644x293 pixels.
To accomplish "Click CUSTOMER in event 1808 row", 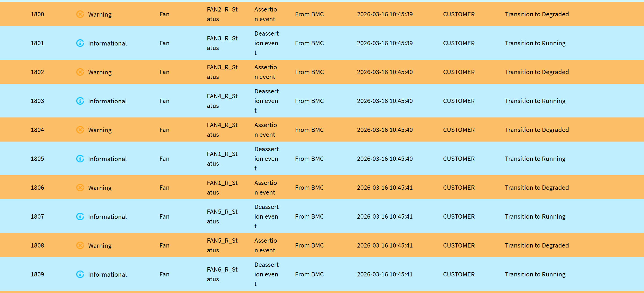I will (459, 245).
